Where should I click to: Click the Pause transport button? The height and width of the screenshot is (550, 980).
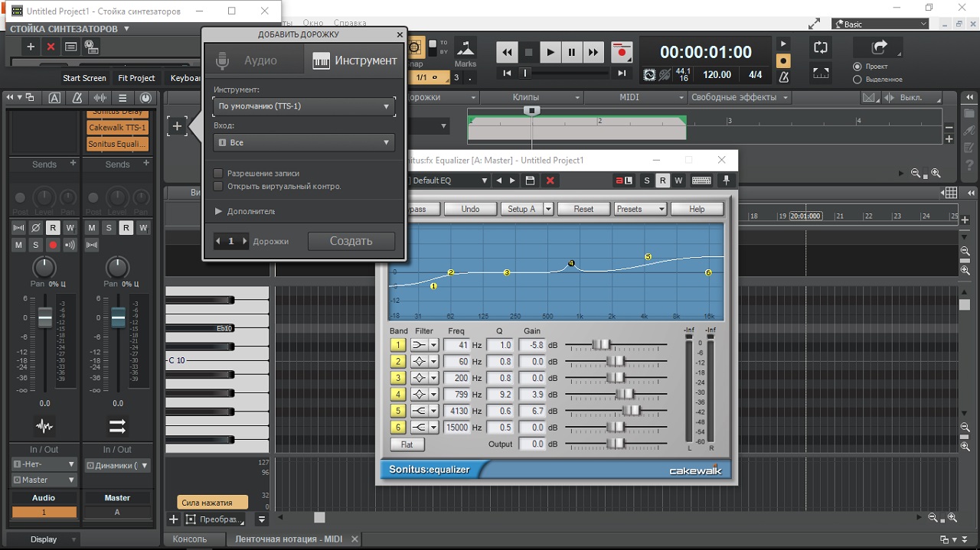(571, 52)
